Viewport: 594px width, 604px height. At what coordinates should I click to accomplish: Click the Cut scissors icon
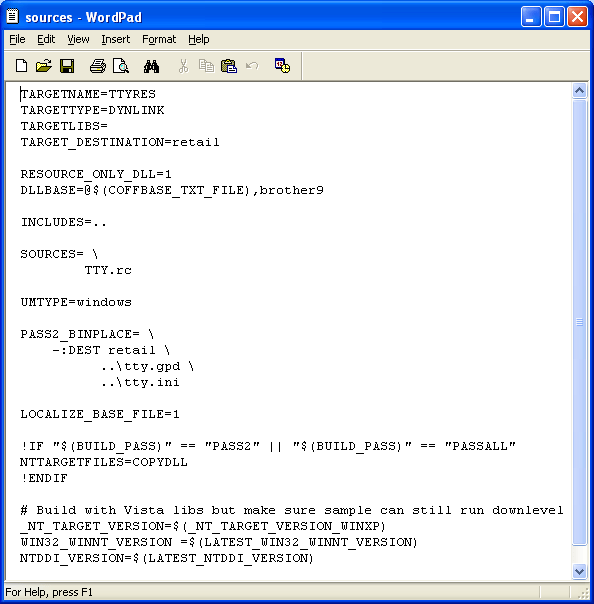pyautogui.click(x=183, y=66)
